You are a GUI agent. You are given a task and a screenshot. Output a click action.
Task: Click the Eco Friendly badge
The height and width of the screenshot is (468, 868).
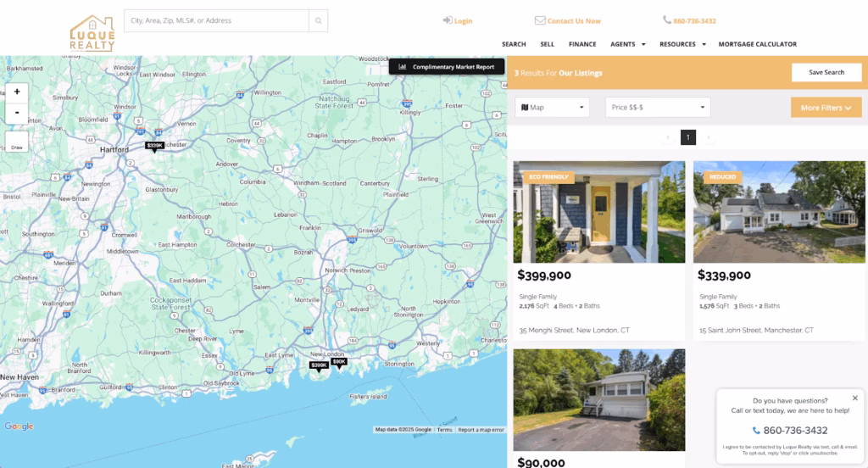click(548, 177)
